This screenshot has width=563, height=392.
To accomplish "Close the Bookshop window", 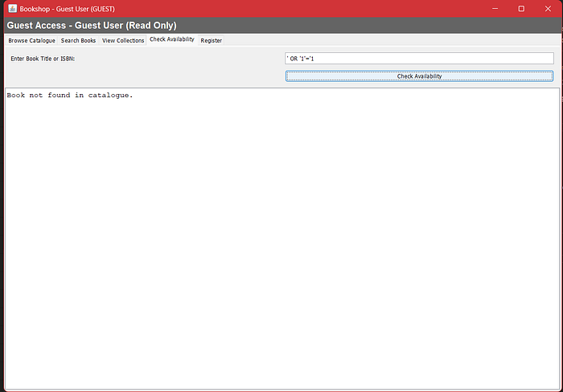I will point(548,9).
